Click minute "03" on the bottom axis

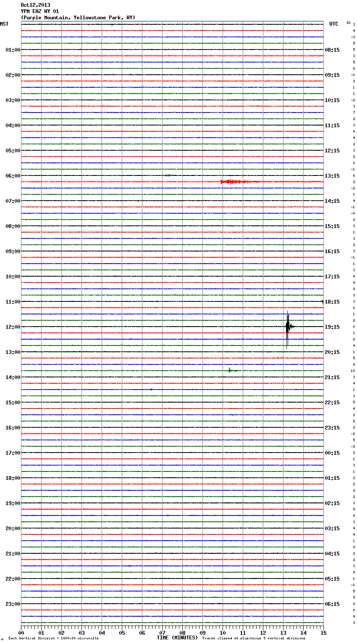pyautogui.click(x=82, y=633)
